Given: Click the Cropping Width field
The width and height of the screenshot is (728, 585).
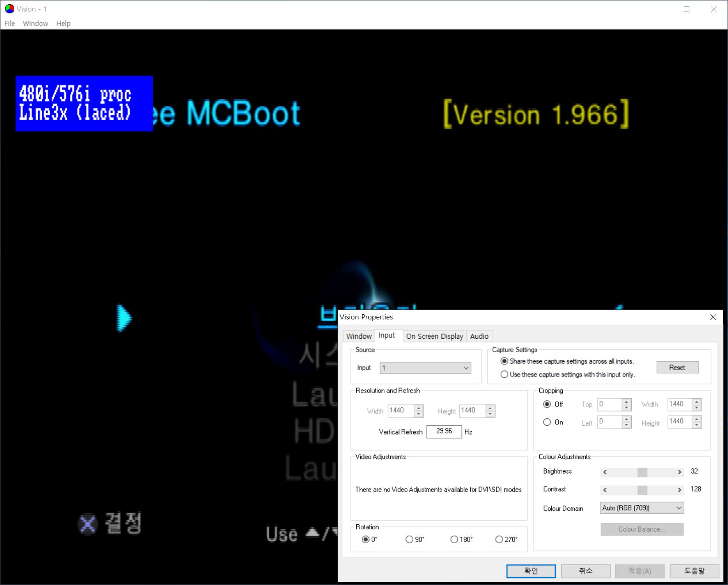Looking at the screenshot, I should (x=680, y=404).
